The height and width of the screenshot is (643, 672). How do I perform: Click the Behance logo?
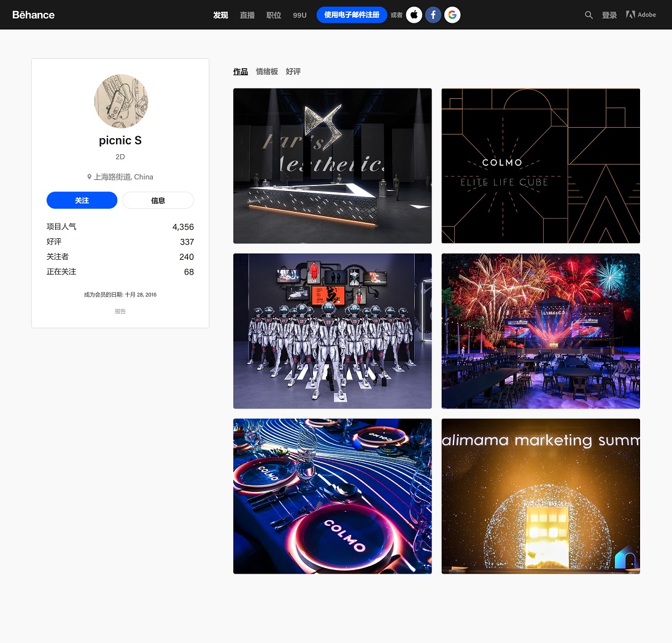coord(33,15)
